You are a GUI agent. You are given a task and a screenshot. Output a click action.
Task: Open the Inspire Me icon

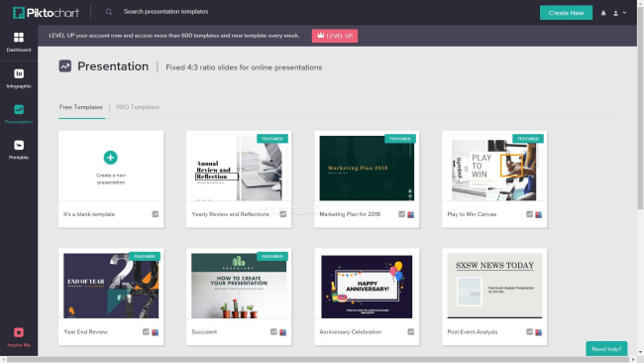coord(19,332)
